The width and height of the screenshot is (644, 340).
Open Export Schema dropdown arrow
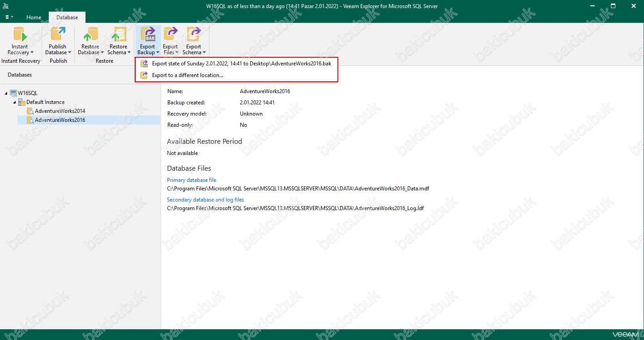point(204,53)
